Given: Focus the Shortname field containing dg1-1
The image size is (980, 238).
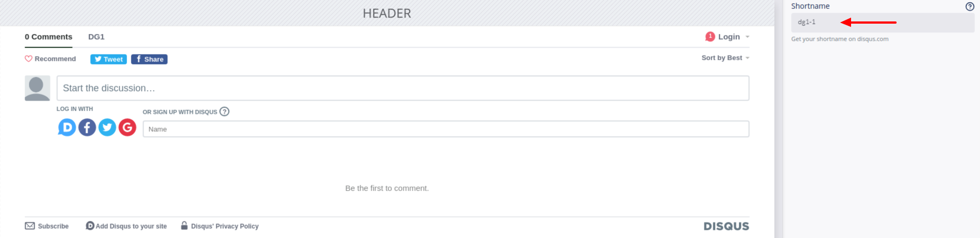Looking at the screenshot, I should click(x=882, y=23).
